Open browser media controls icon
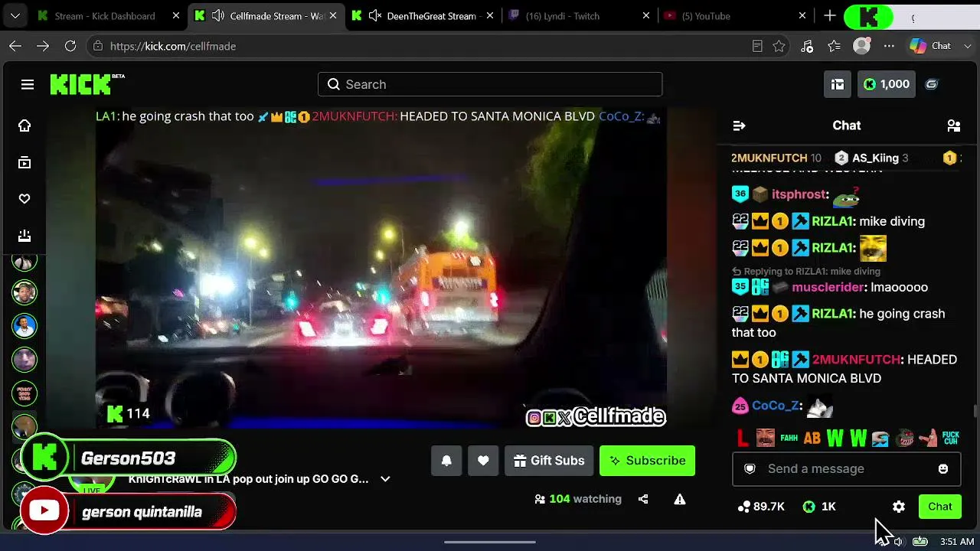Screen dimensions: 980x551 (x=807, y=46)
